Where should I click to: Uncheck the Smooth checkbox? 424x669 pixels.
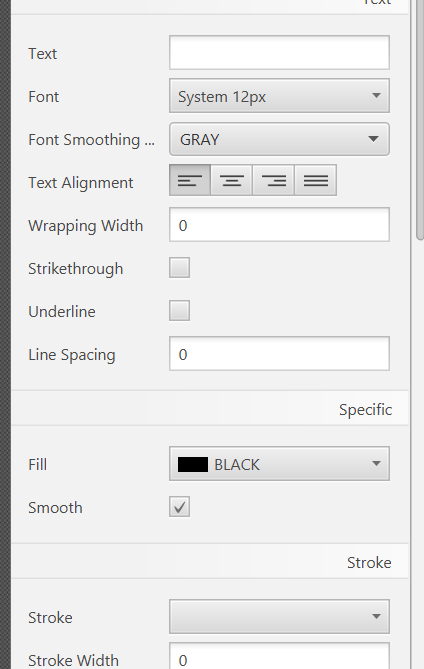[179, 507]
